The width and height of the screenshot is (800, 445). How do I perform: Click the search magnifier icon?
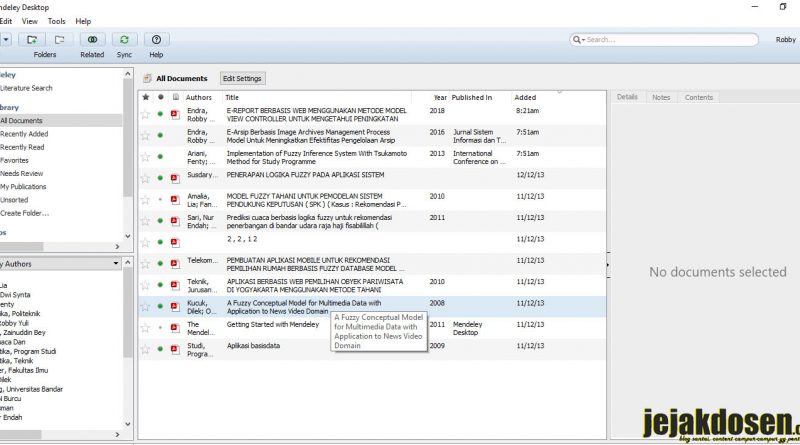point(577,39)
